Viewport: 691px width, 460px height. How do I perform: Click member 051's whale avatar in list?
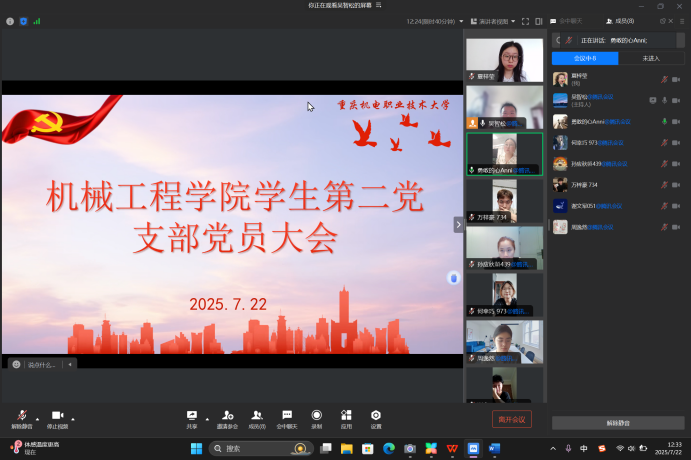point(560,206)
